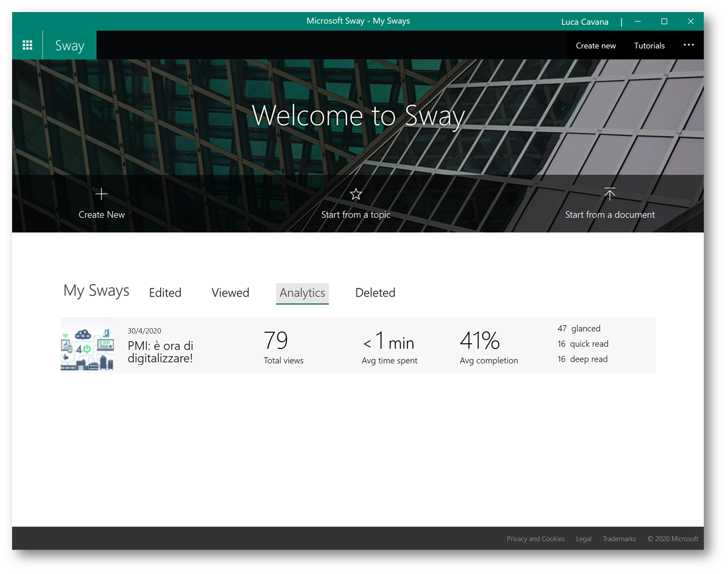Click the upload arrow document icon
728x574 pixels.
tap(610, 194)
